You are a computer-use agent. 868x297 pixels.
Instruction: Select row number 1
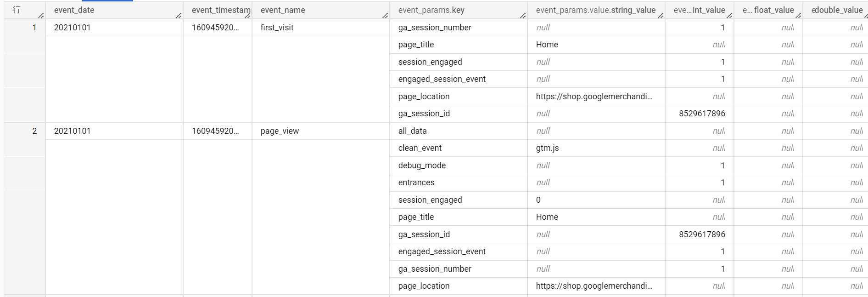tap(34, 27)
